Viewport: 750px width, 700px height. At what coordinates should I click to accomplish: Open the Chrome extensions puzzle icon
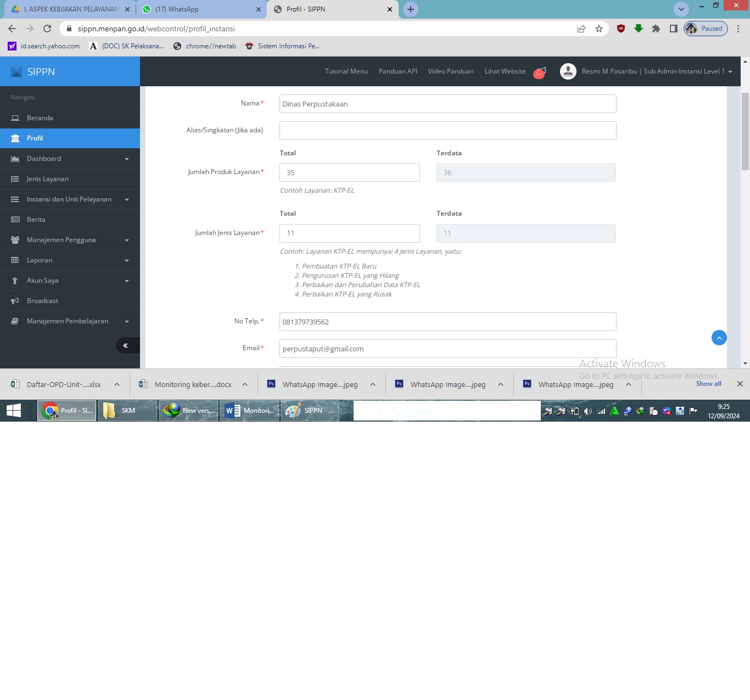click(x=656, y=29)
